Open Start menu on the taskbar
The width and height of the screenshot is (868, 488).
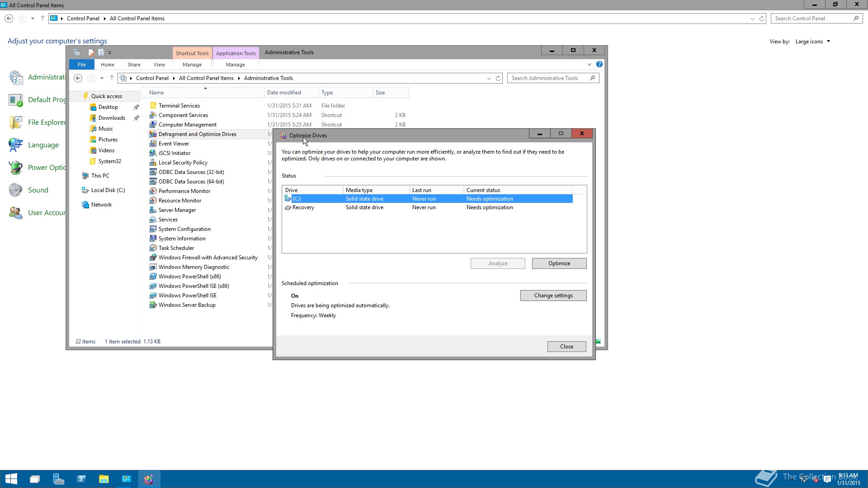click(x=11, y=479)
